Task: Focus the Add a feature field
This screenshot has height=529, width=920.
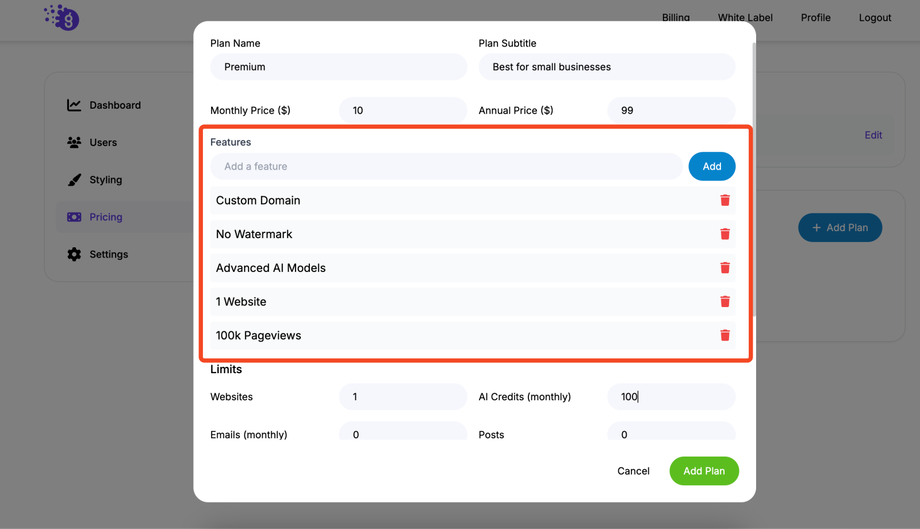Action: point(446,167)
